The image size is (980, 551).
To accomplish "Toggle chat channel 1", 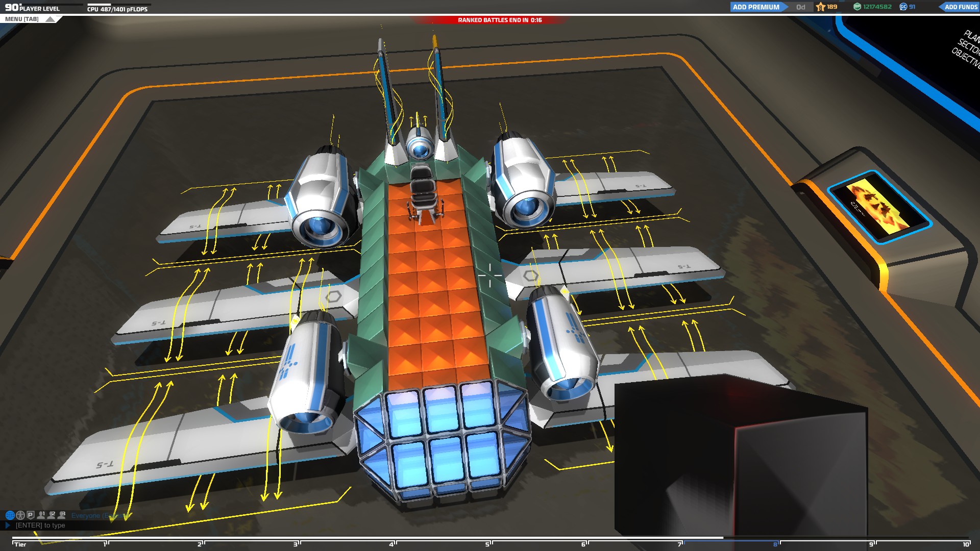I will click(x=41, y=515).
